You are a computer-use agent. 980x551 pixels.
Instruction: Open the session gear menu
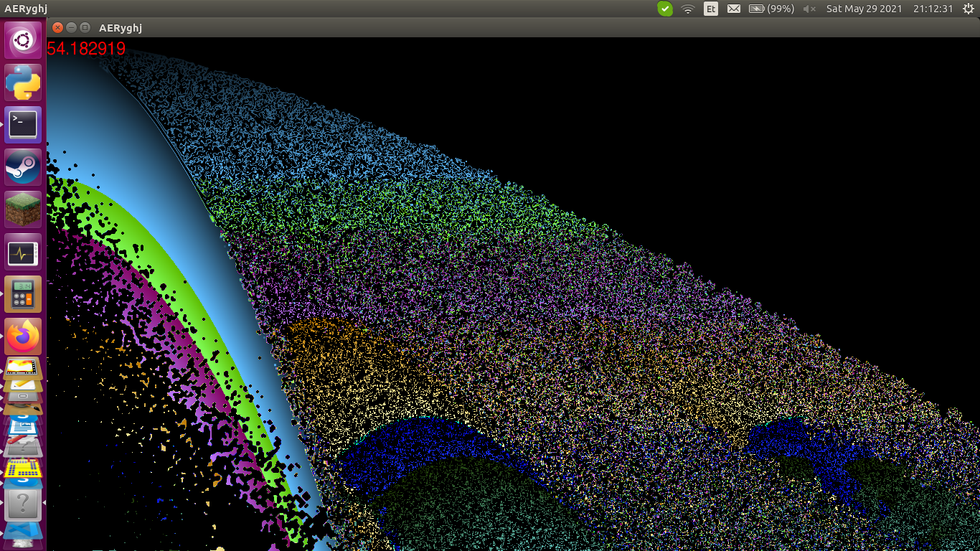click(969, 9)
